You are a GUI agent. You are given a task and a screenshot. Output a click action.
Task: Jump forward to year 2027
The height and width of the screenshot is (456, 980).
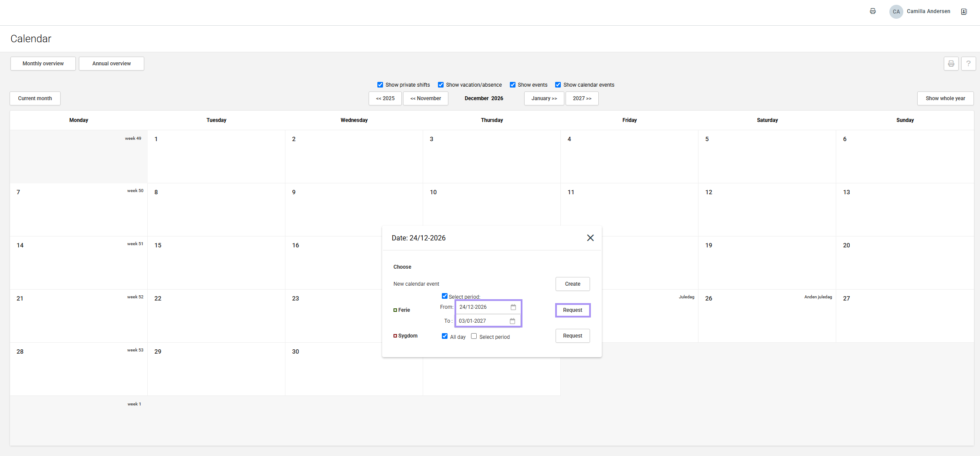tap(582, 98)
